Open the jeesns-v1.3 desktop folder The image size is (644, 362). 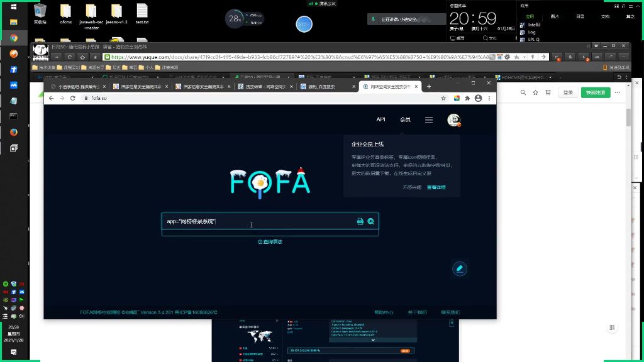tap(116, 14)
